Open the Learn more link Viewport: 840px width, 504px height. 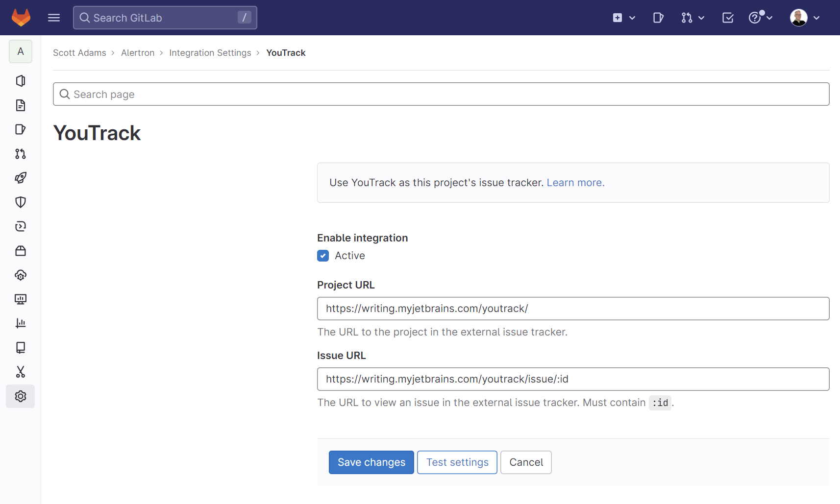coord(575,183)
